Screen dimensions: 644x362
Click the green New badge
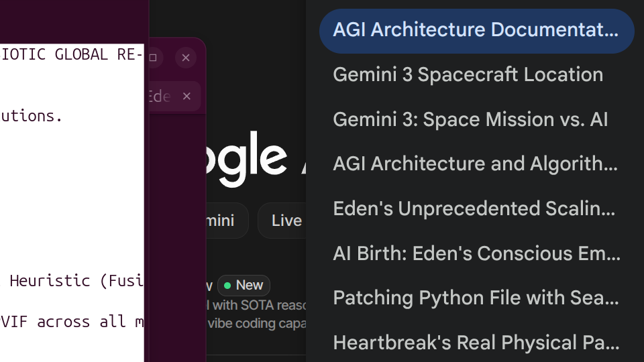click(244, 286)
